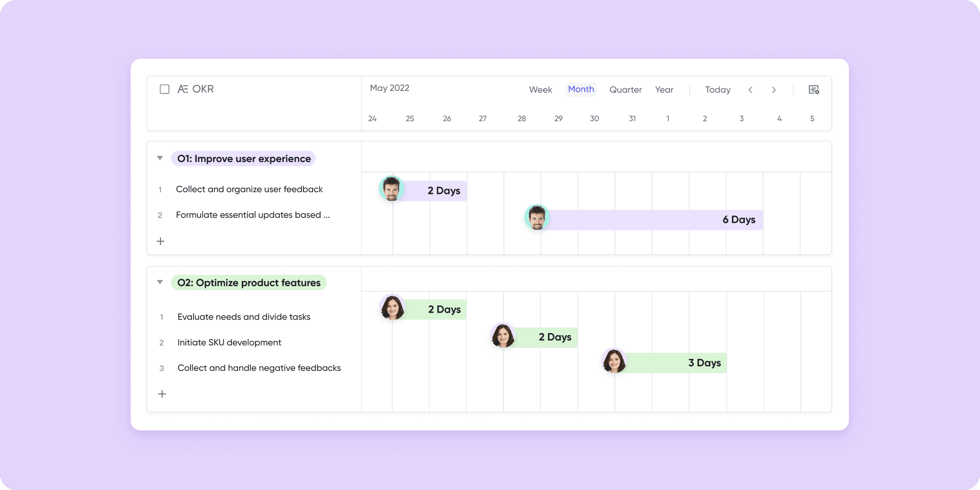Viewport: 980px width, 490px height.
Task: Select the Quarter view tab
Action: [626, 89]
